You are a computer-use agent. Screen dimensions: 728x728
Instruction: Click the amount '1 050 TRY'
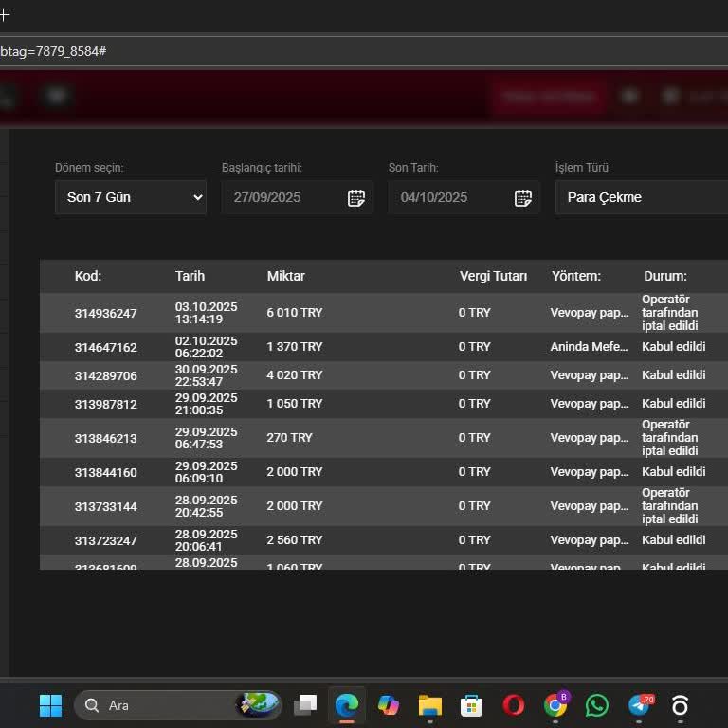(295, 403)
